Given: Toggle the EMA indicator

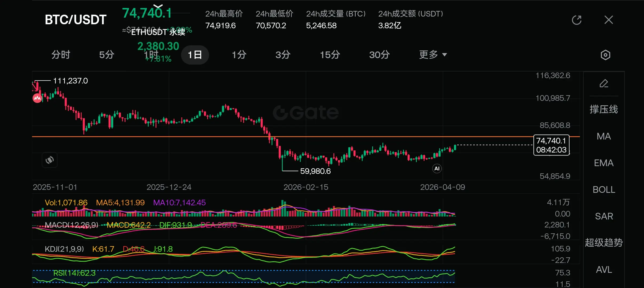Looking at the screenshot, I should tap(604, 163).
